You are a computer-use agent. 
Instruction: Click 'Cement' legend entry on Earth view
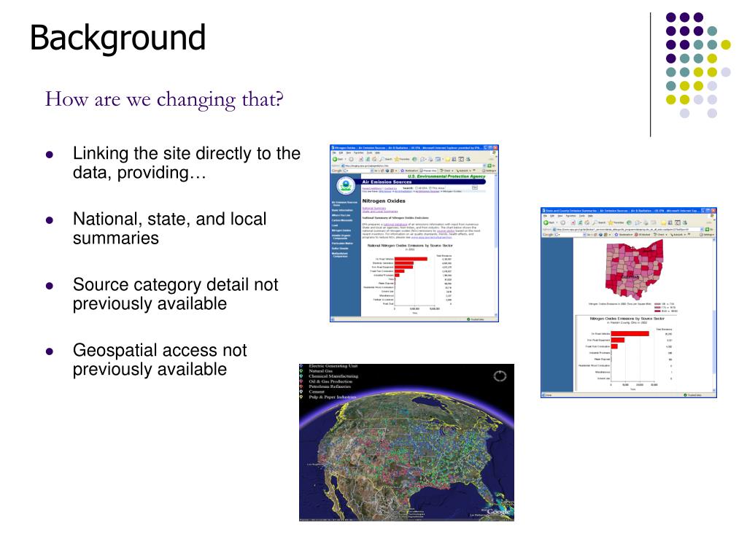[317, 392]
